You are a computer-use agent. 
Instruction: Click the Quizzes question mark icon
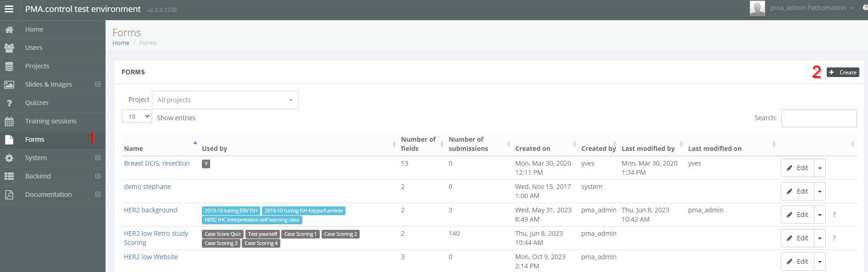pos(9,103)
